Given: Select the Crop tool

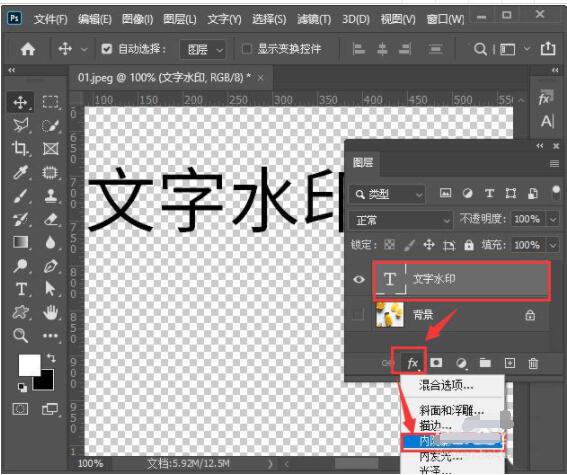Looking at the screenshot, I should [20, 149].
